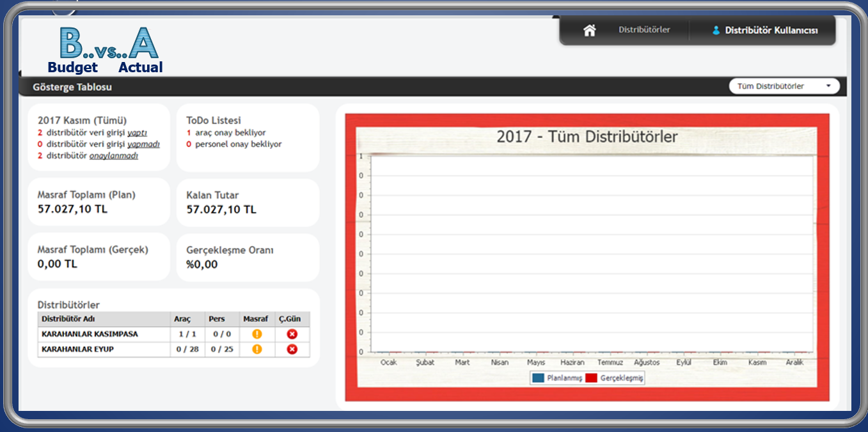Open the Distribütör Kullanıcısı user menu

coord(771,30)
